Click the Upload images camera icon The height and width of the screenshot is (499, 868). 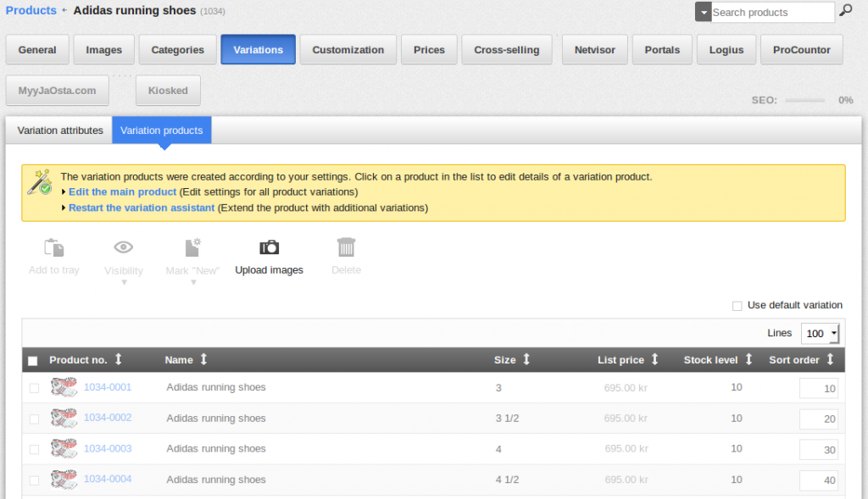coord(269,247)
